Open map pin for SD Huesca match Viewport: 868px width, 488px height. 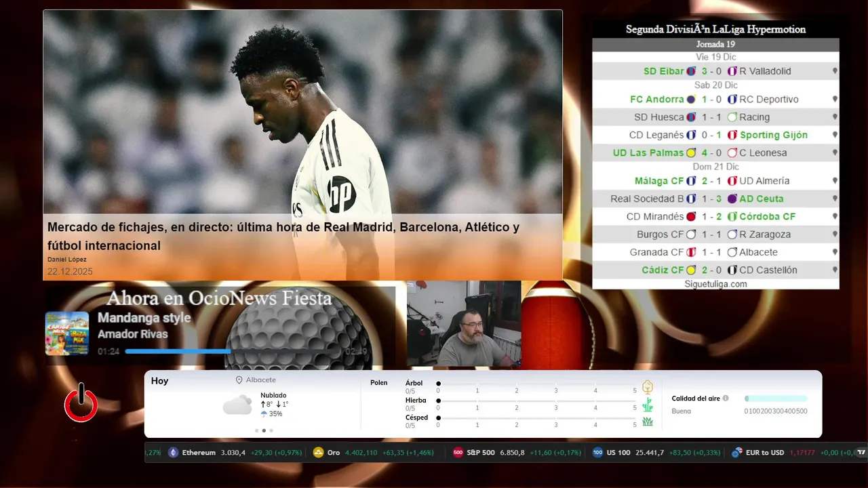[x=835, y=117]
